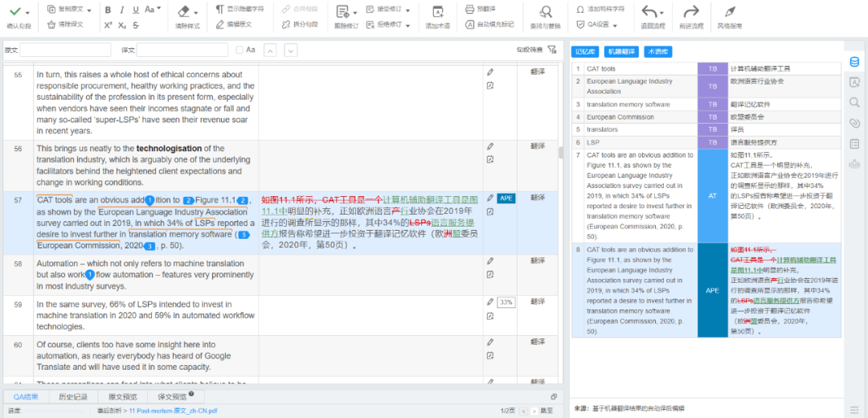Click the segment list vertical scrollbar

[x=560, y=153]
